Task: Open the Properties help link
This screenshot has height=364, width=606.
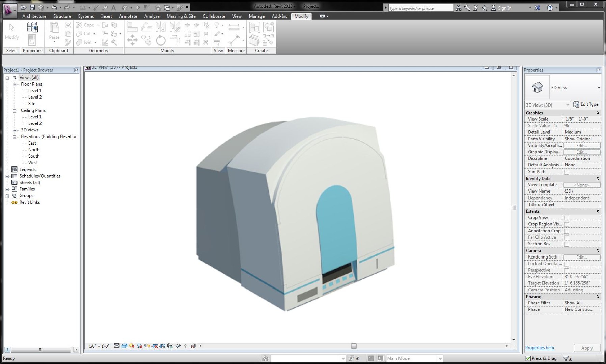Action: (540, 348)
